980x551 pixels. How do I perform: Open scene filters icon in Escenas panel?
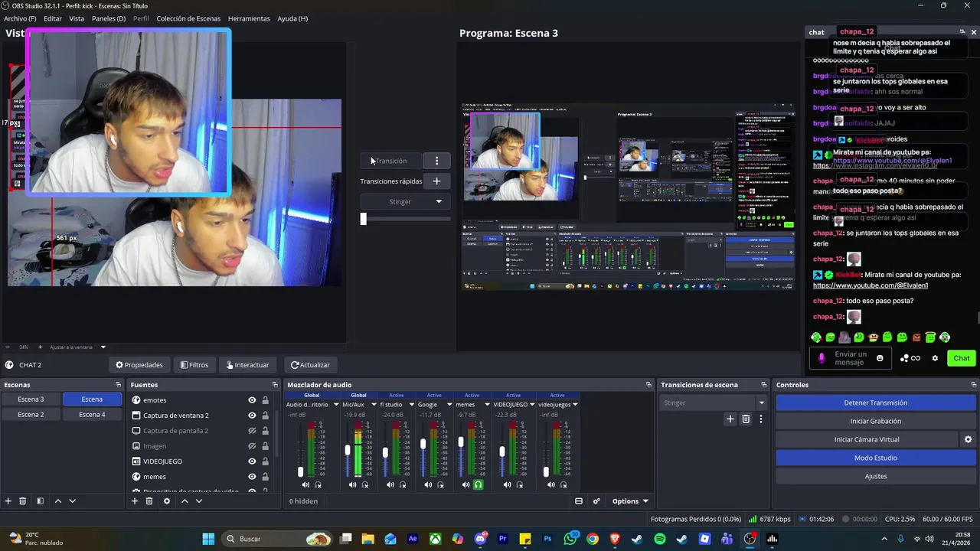click(40, 501)
